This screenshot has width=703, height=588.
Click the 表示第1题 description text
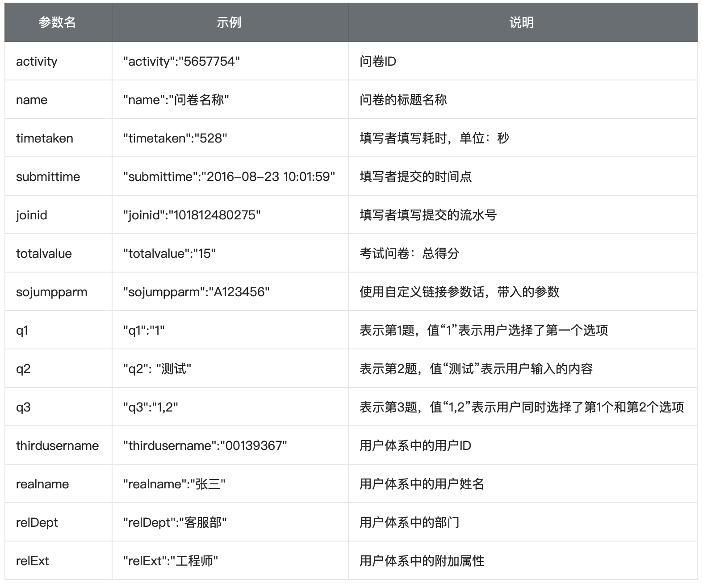click(x=484, y=331)
